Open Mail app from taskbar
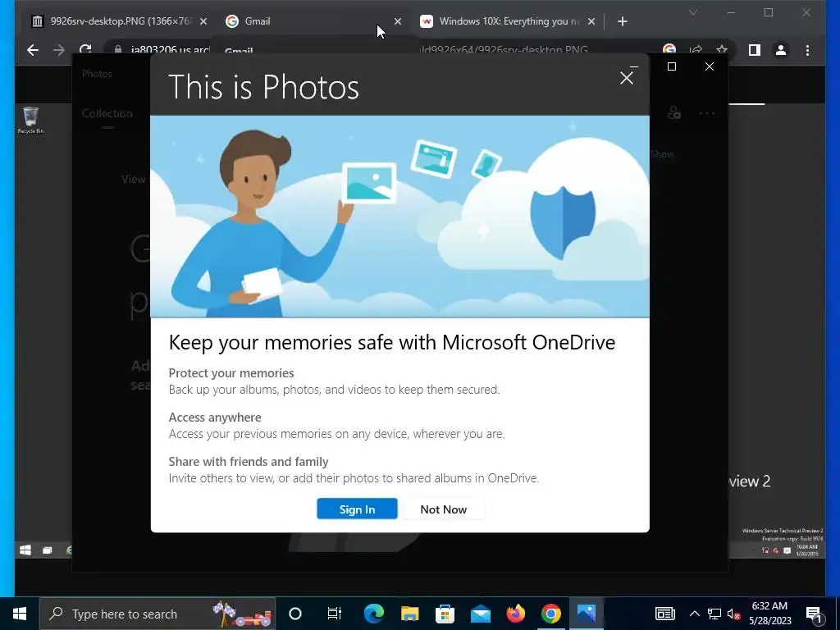 [x=481, y=614]
